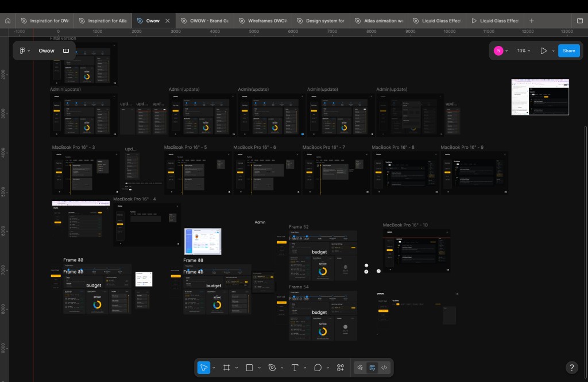Screen dimensions: 588x382
Task: Select the Frame 54 label
Action: click(299, 287)
